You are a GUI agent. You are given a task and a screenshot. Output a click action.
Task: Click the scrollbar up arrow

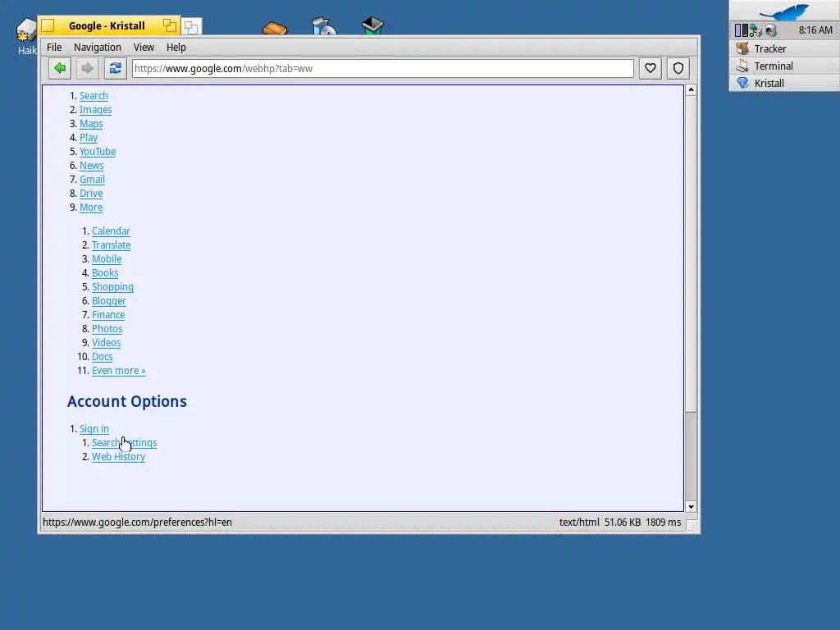691,90
